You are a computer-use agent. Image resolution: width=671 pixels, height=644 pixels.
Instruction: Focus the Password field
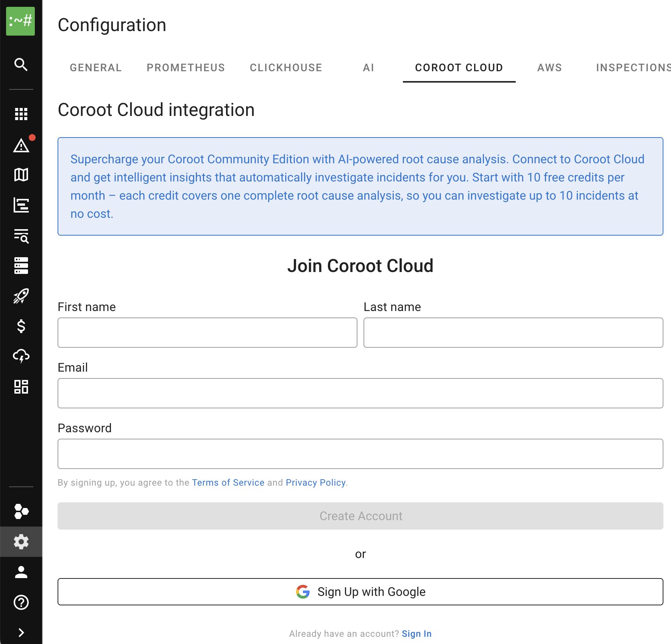360,454
